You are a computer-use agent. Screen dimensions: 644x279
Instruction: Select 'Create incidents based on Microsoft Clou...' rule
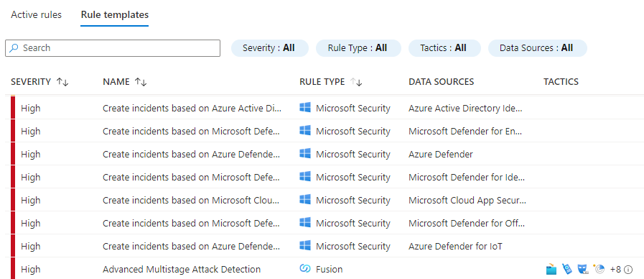191,201
